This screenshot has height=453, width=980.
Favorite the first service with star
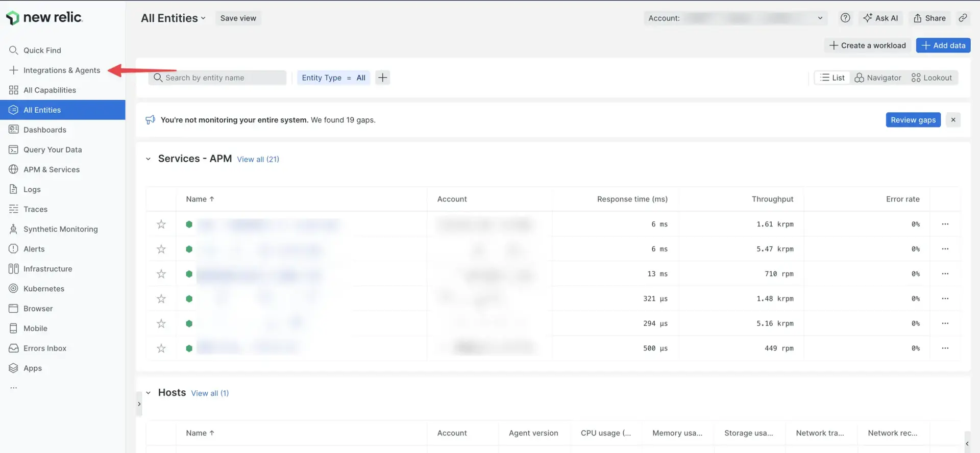(x=161, y=224)
